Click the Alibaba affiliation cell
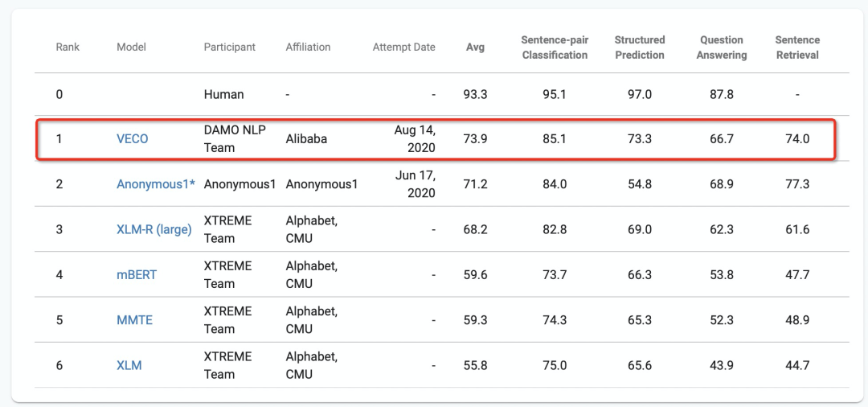 point(306,139)
